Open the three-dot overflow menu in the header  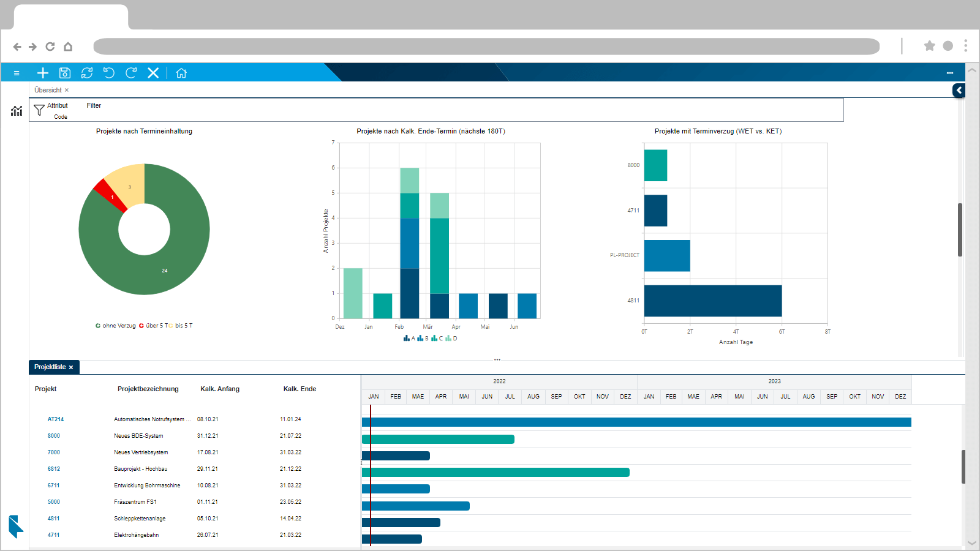pos(950,73)
